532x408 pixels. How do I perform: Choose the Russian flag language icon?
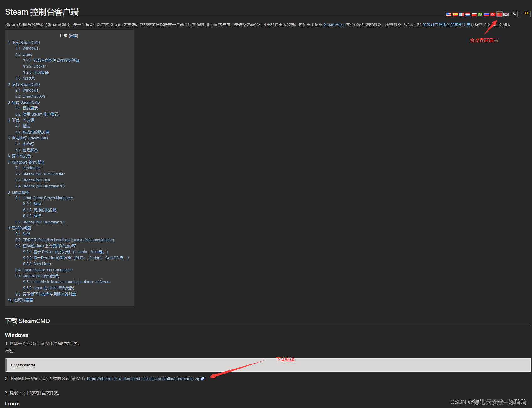coord(487,14)
